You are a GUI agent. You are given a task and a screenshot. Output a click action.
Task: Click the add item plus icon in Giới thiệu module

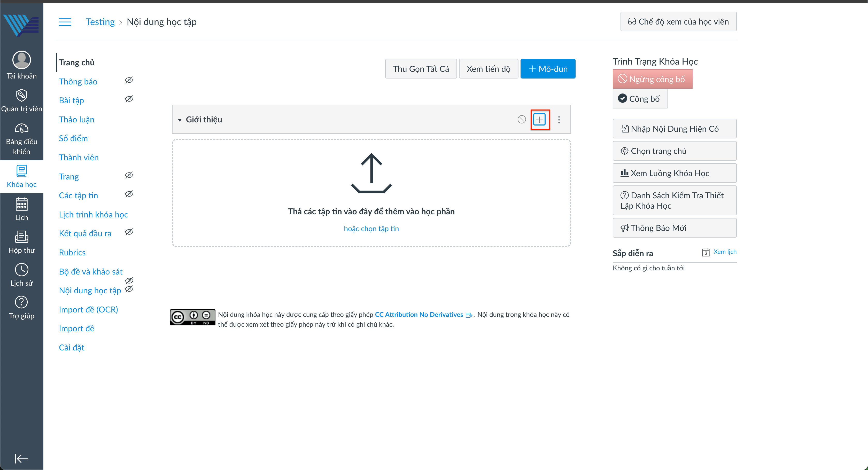[x=539, y=120]
